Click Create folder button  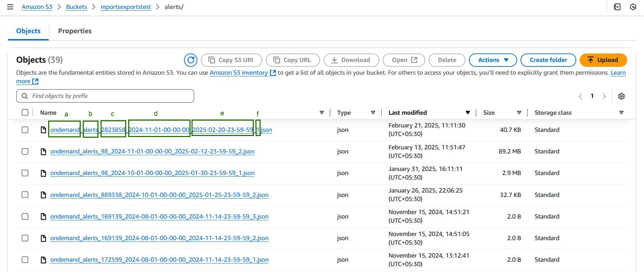coord(548,60)
